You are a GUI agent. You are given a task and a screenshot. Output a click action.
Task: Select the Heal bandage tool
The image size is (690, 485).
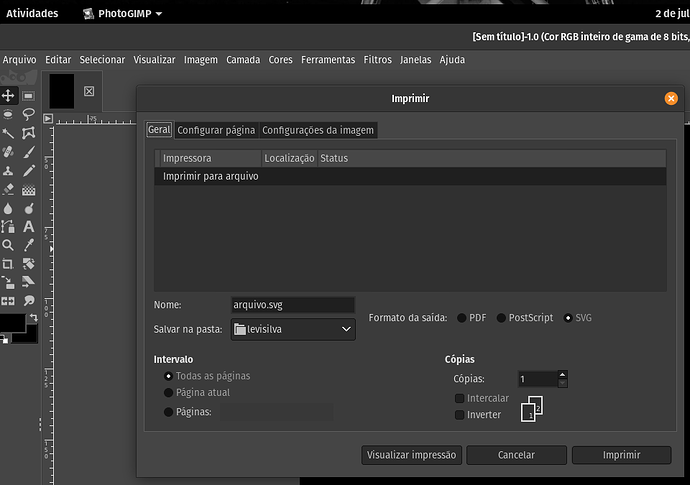point(8,152)
